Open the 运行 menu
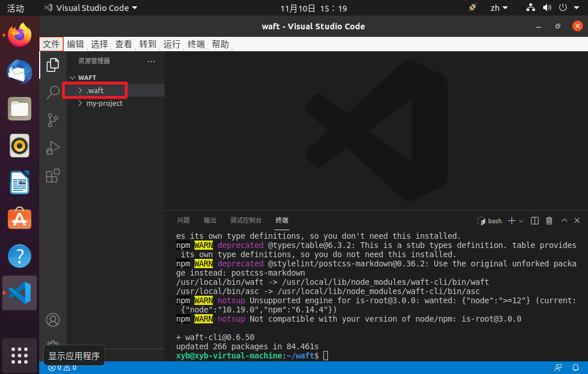This screenshot has height=374, width=588. pos(172,44)
